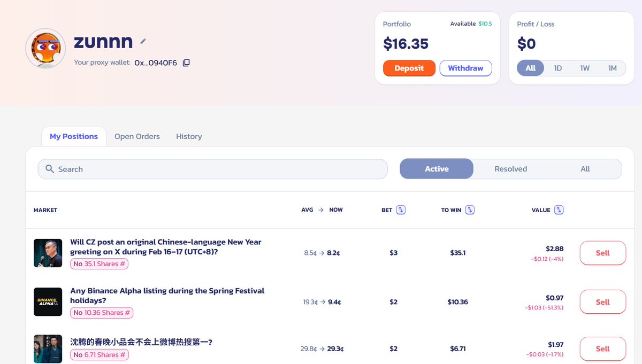Go to the History tab
The image size is (642, 364).
coord(189,136)
